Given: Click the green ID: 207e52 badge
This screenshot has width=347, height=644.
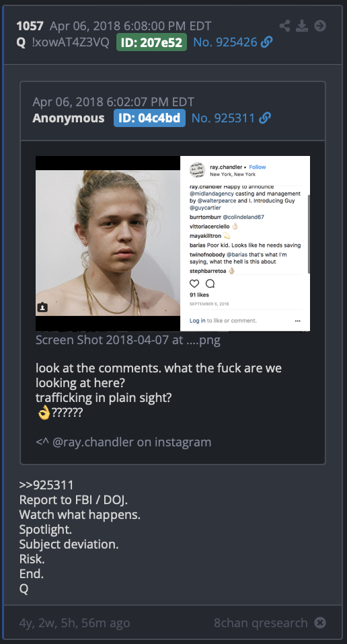Looking at the screenshot, I should click(151, 42).
